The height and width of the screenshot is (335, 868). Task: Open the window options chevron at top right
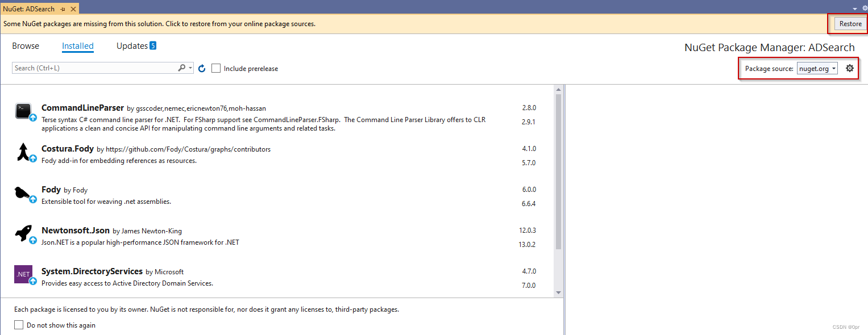point(854,8)
